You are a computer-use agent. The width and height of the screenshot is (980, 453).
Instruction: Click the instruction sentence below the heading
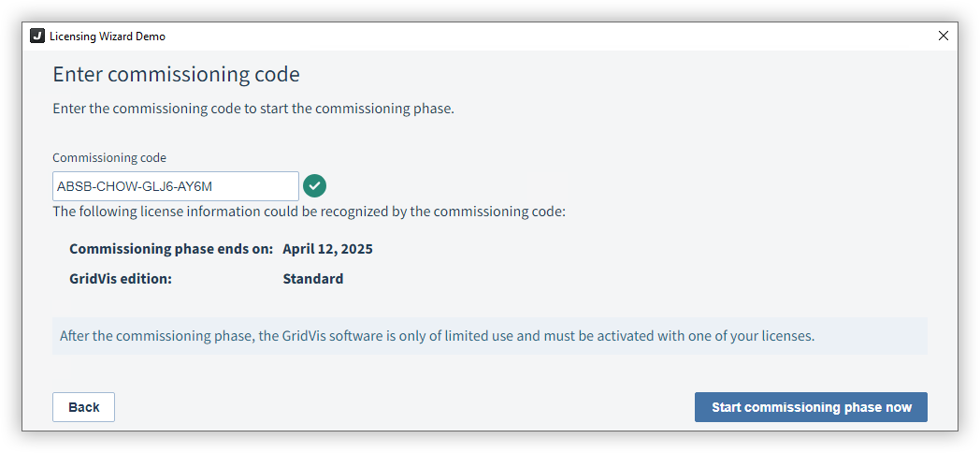point(253,109)
